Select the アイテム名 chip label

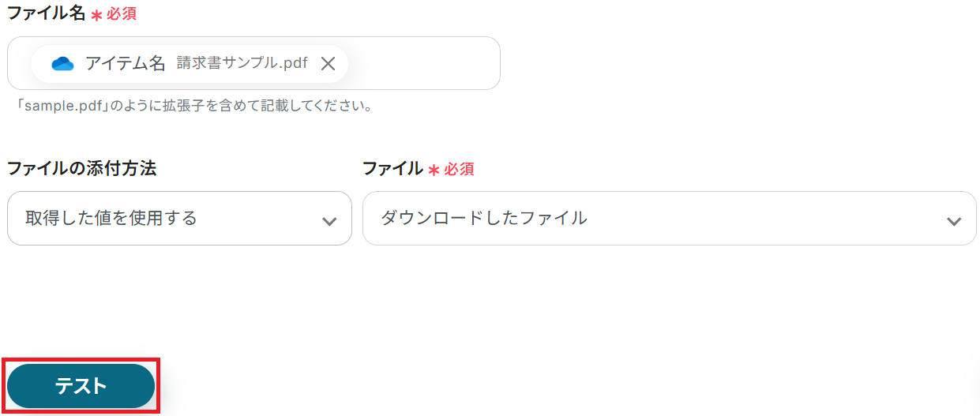tap(125, 64)
